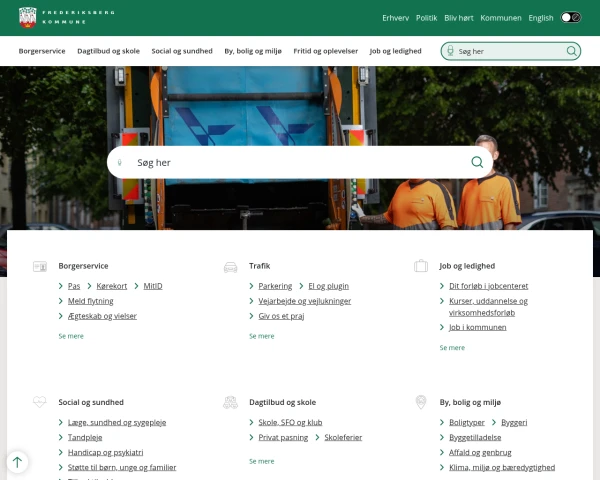Image resolution: width=600 pixels, height=480 pixels.
Task: Expand Job og ledighed via Se mere
Action: tap(452, 348)
